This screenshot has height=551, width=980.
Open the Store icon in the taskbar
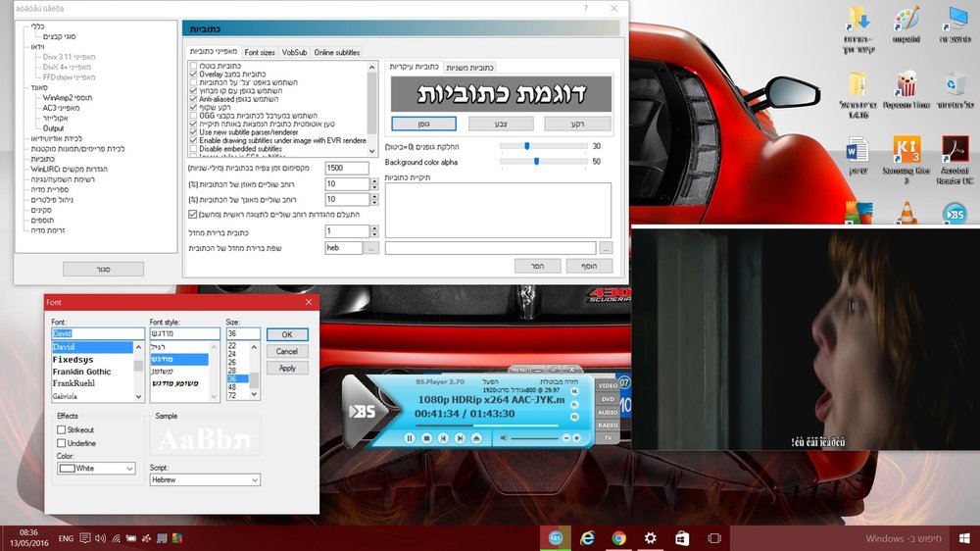[x=682, y=538]
